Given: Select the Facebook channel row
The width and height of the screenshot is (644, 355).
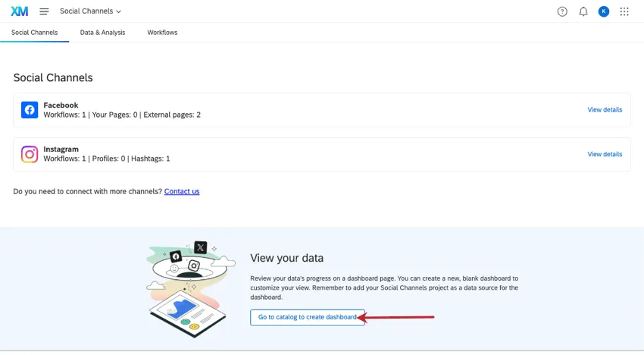Looking at the screenshot, I should click(303, 110).
